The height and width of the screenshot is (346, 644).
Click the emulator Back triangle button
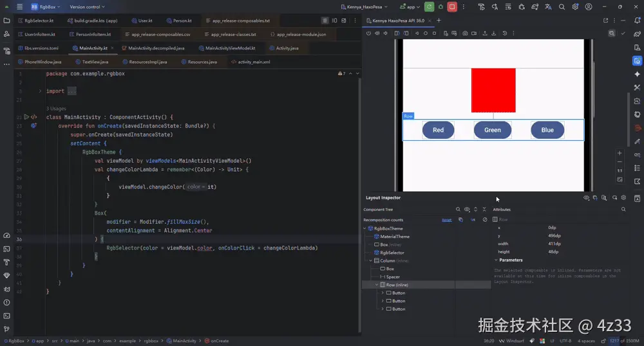tap(417, 33)
